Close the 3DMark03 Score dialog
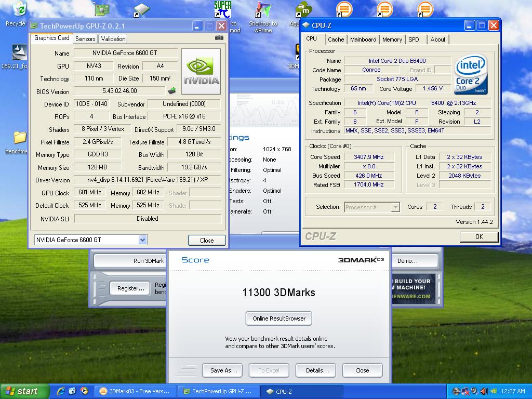This screenshot has width=532, height=399. [x=362, y=370]
